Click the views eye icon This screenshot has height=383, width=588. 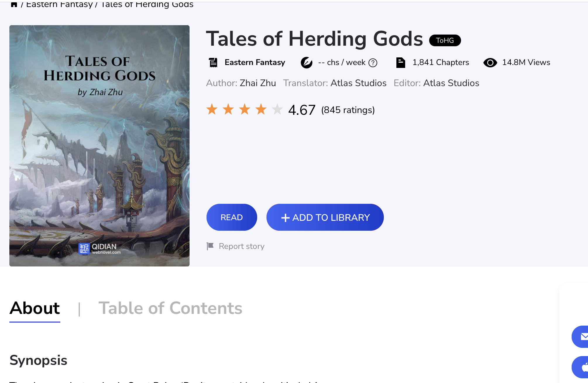(490, 62)
